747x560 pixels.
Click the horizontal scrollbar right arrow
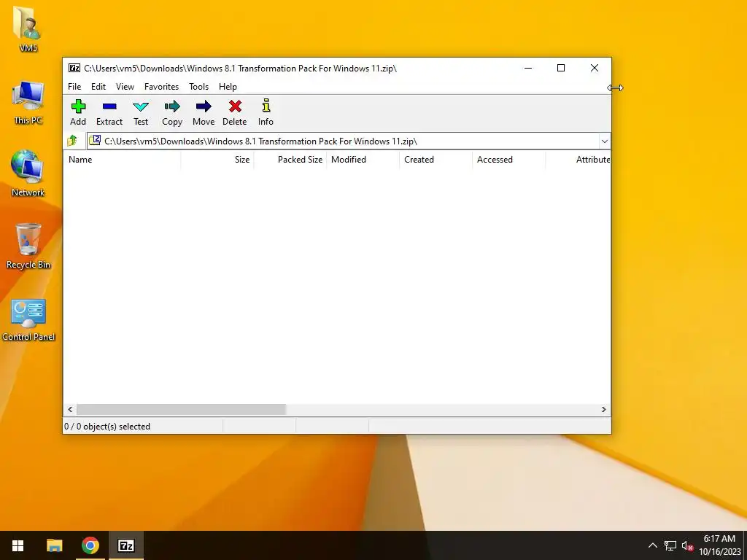point(603,410)
